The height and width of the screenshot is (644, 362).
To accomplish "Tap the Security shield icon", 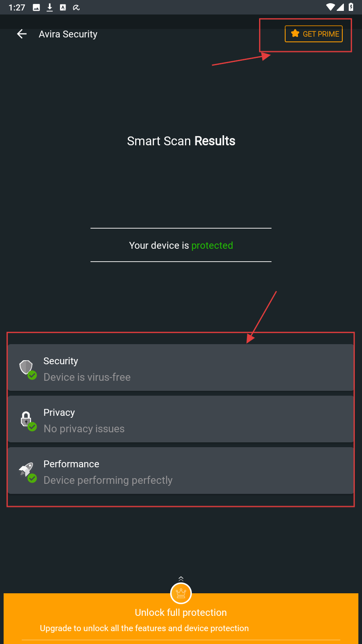I will tap(26, 367).
